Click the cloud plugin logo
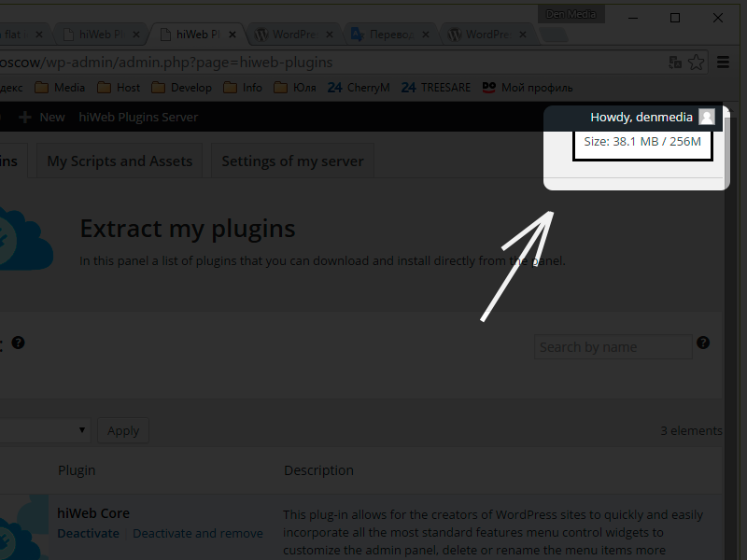Viewport: 747px width, 560px height. tap(25, 239)
